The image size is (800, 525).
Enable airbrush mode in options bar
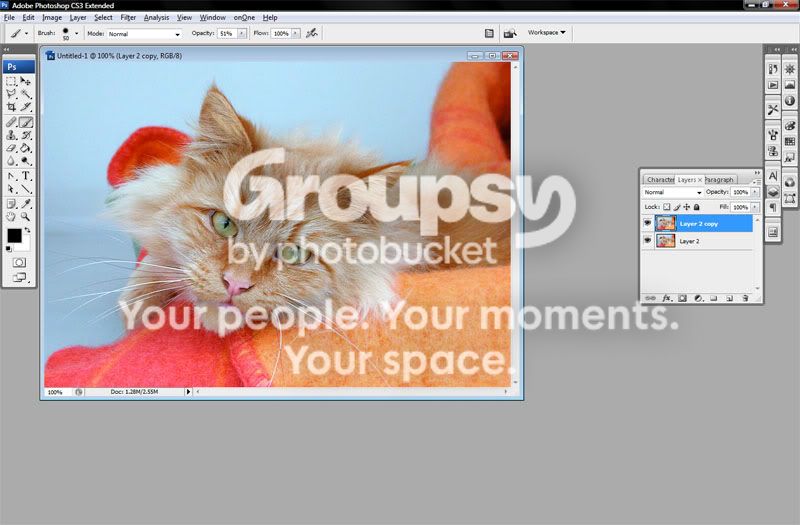pos(312,33)
